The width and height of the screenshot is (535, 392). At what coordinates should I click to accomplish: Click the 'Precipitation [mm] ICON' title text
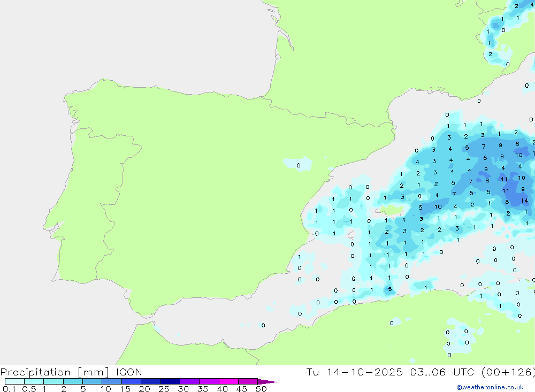point(71,372)
